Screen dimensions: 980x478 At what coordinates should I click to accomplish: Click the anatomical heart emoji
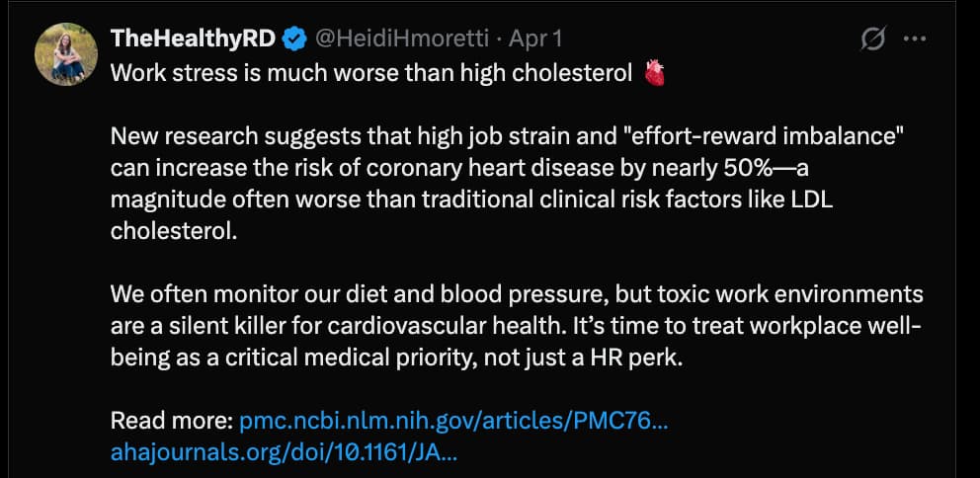[655, 73]
